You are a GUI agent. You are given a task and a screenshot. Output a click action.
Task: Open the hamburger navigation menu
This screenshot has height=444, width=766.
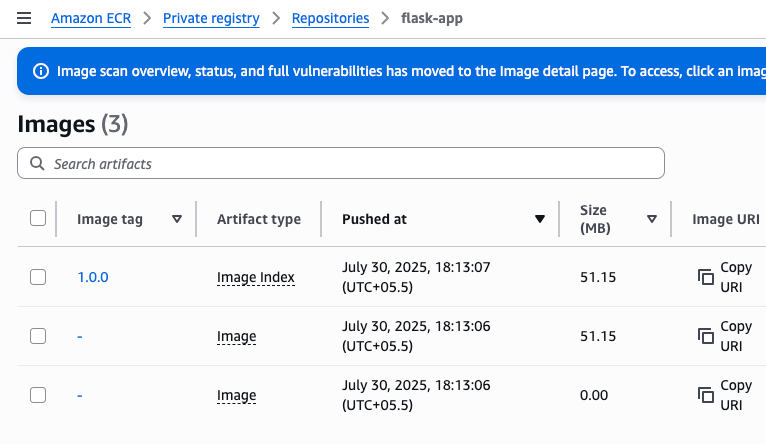click(24, 18)
